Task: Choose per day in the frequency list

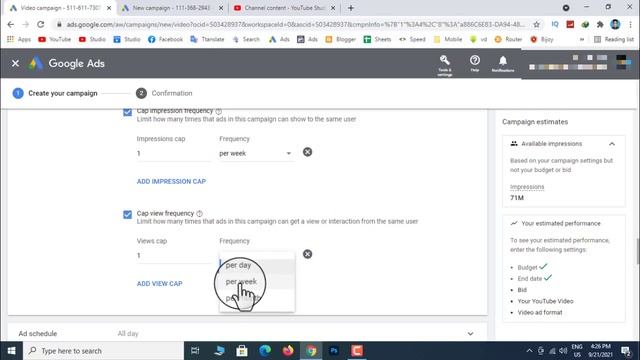Action: point(257,265)
